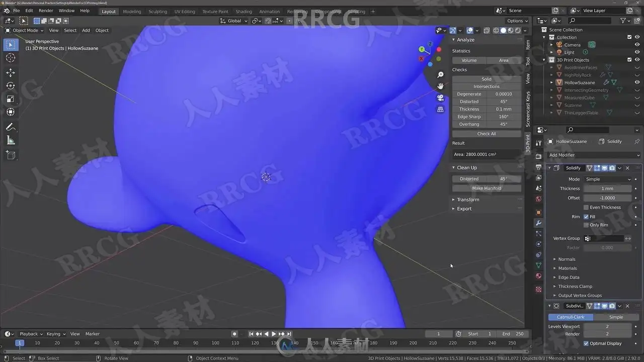
Task: Click the Solidify Offset slider field
Action: click(x=607, y=198)
